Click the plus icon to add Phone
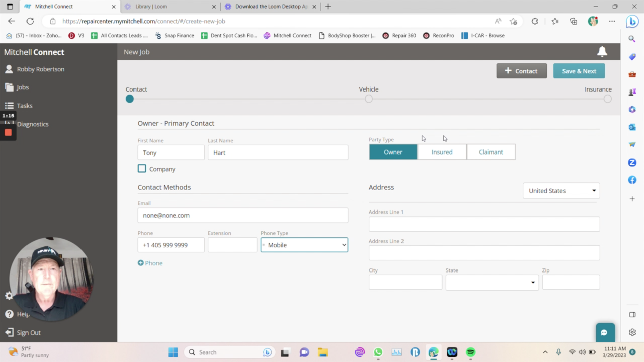 point(141,263)
